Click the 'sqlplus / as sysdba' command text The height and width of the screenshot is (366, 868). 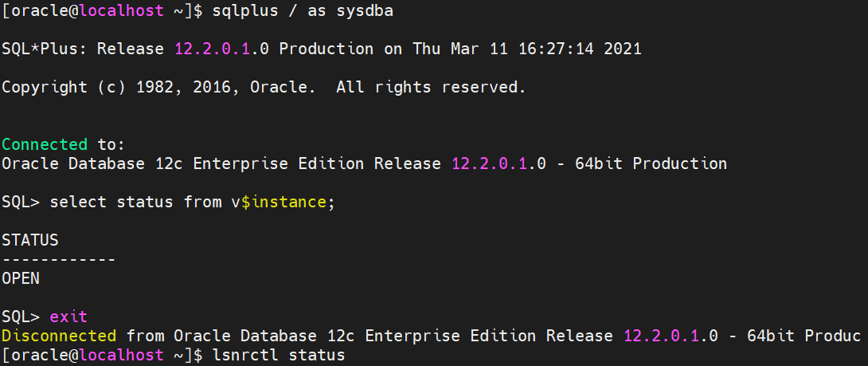point(303,10)
